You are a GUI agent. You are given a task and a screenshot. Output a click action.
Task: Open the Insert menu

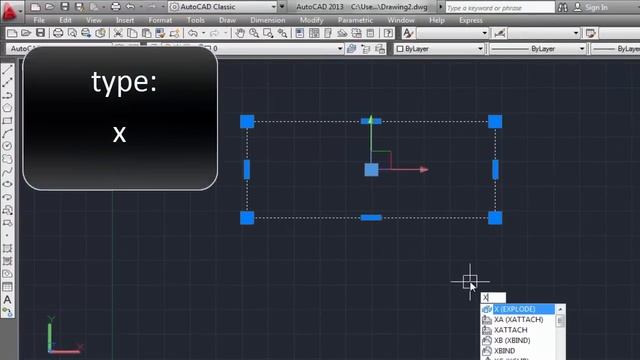point(125,20)
